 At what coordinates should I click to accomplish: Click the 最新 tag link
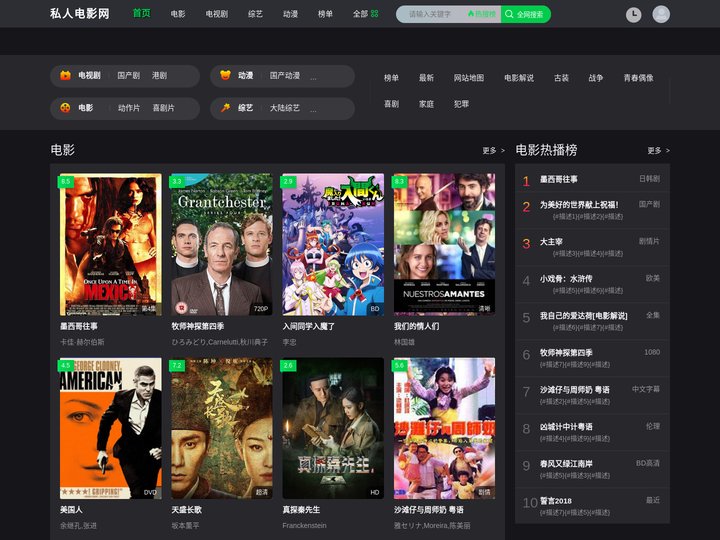click(426, 78)
